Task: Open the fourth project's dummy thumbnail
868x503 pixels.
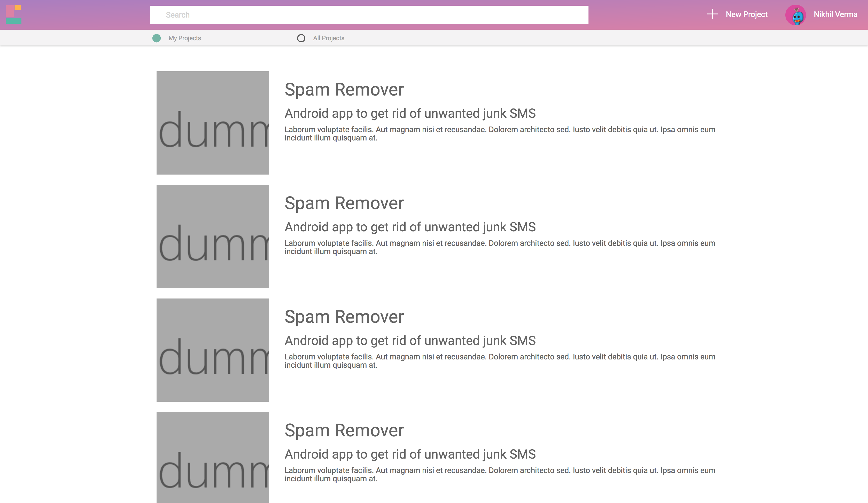Action: [213, 458]
